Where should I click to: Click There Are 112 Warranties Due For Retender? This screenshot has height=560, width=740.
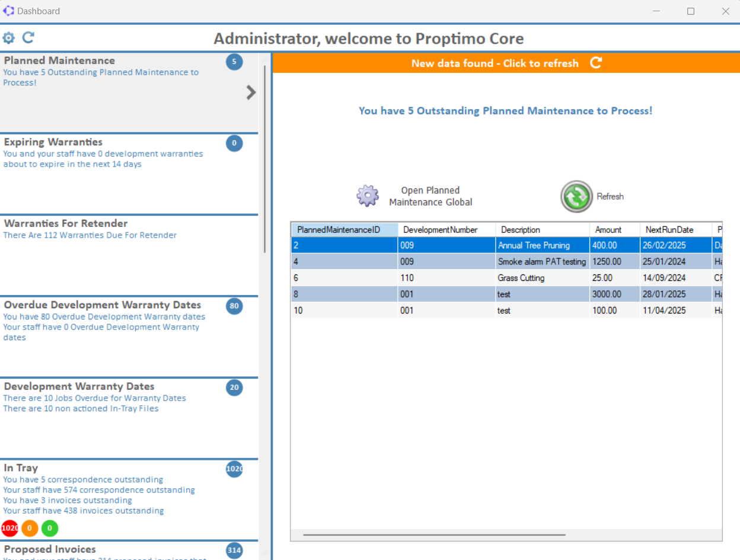90,235
